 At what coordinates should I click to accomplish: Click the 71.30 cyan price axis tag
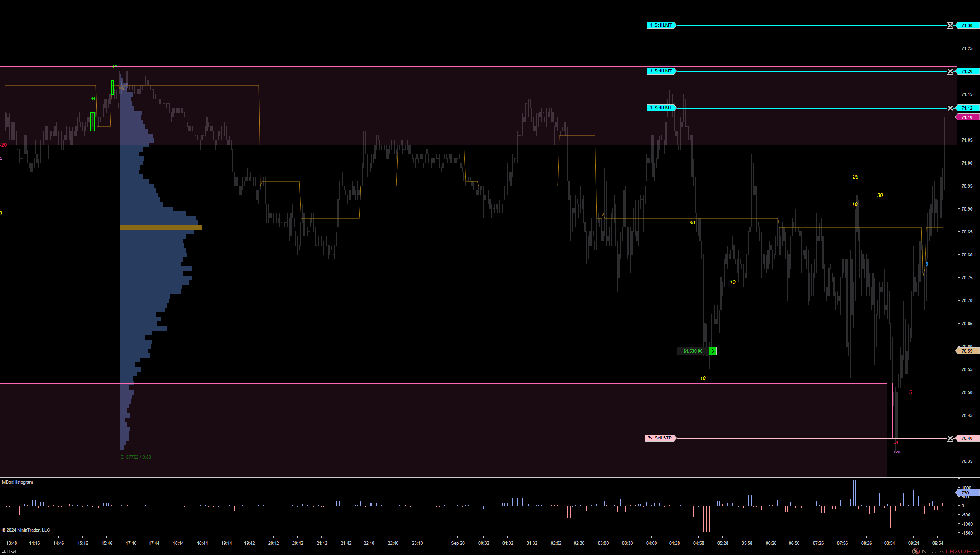[967, 25]
